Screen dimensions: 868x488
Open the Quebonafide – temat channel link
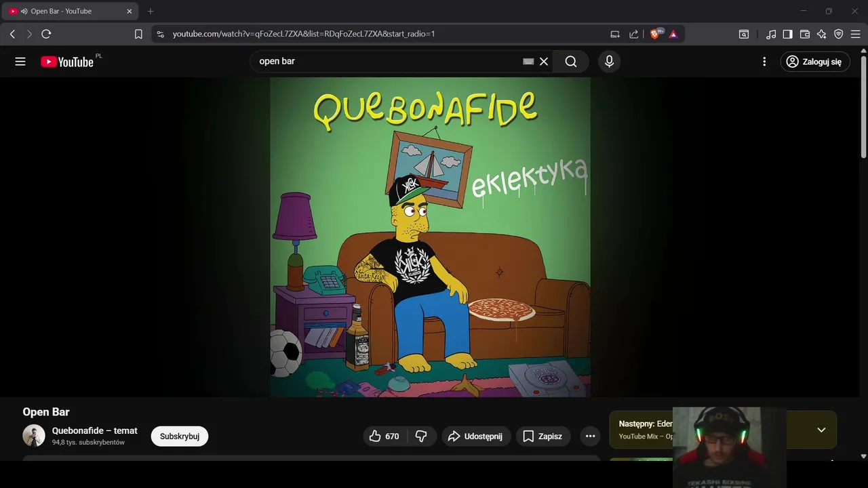click(x=95, y=431)
